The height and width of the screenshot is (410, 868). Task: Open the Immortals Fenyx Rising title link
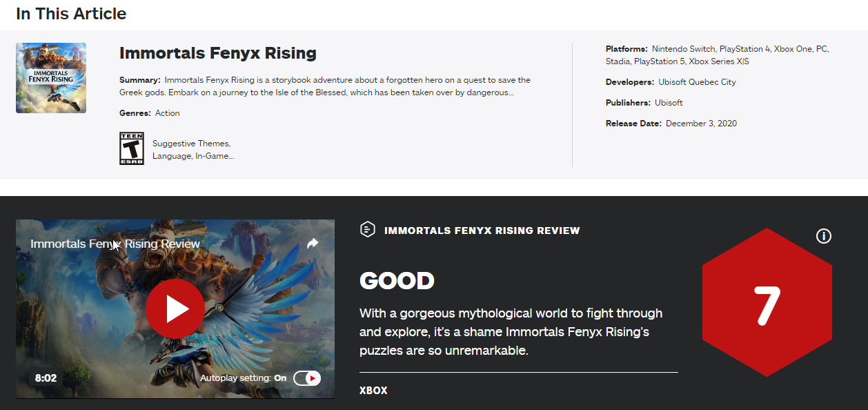[218, 52]
